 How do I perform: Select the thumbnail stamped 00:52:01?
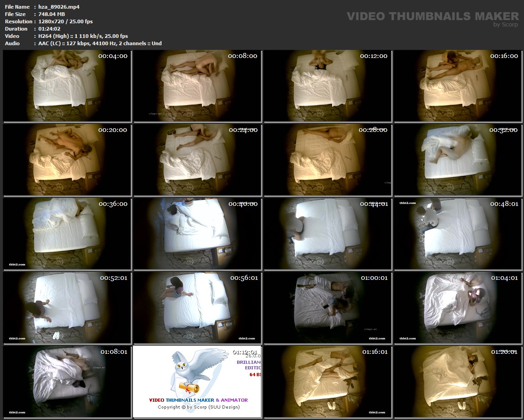(67, 308)
